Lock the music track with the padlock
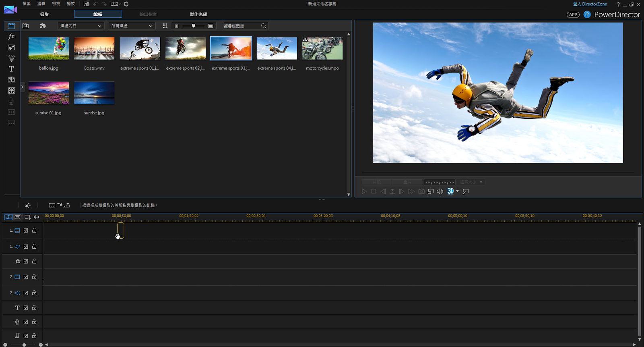This screenshot has height=347, width=644. coord(34,336)
